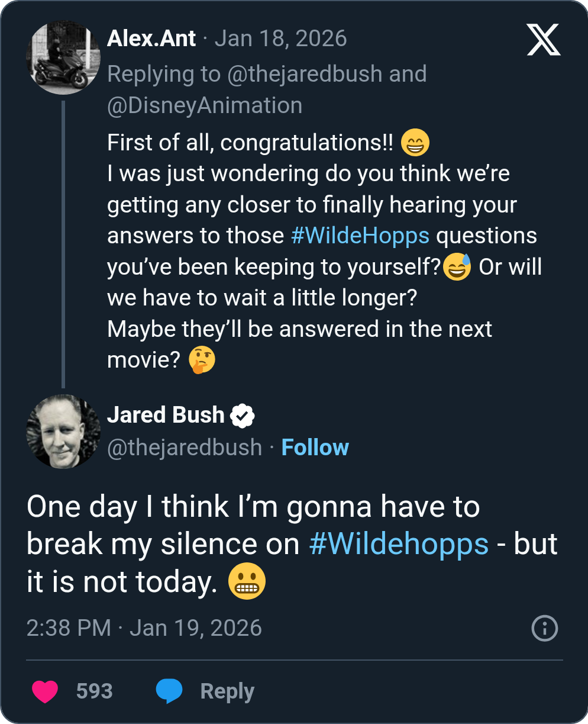Image resolution: width=588 pixels, height=724 pixels.
Task: Open Alex.Ant's motorcycle profile picture
Action: (x=63, y=57)
